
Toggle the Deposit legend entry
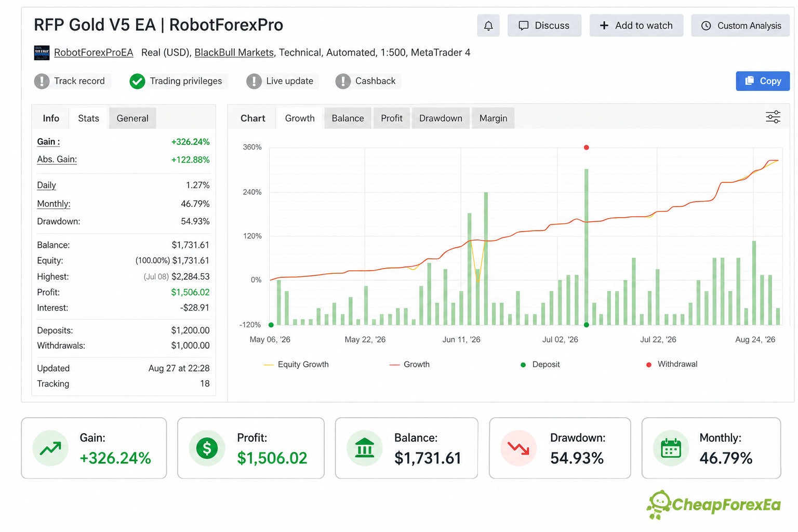coord(540,364)
